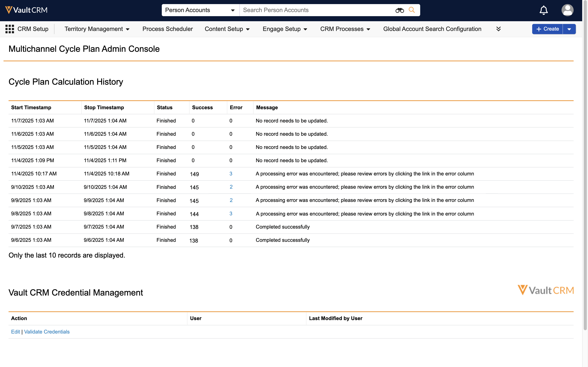Select the CRM Setup tab collection
Screen dimensions: 588x367
(x=33, y=29)
